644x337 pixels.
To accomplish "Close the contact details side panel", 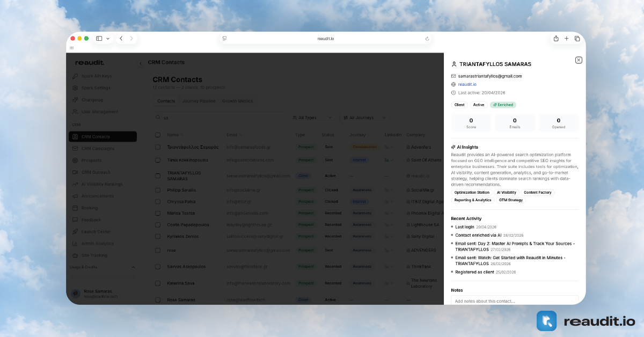I will click(579, 60).
